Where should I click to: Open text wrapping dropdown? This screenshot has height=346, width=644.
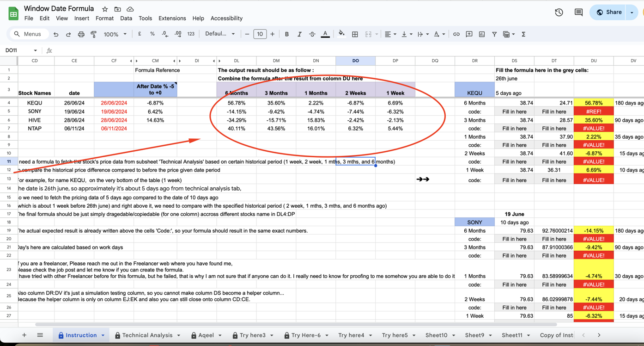pyautogui.click(x=423, y=34)
